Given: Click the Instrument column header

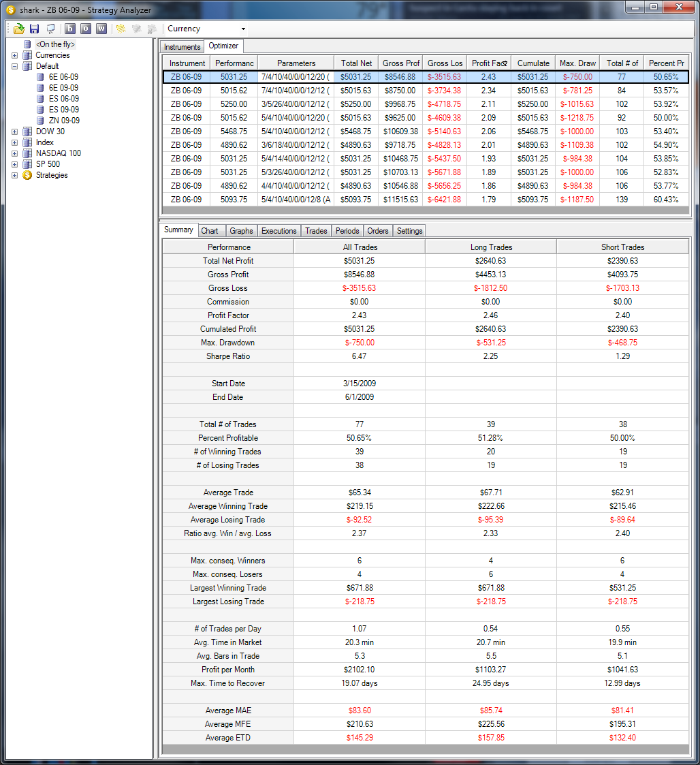Looking at the screenshot, I should tap(187, 63).
